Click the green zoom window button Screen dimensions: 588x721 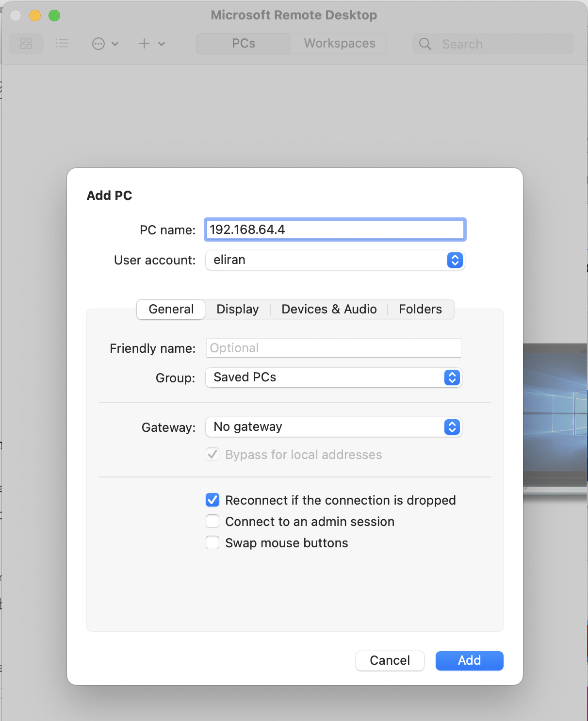(54, 16)
